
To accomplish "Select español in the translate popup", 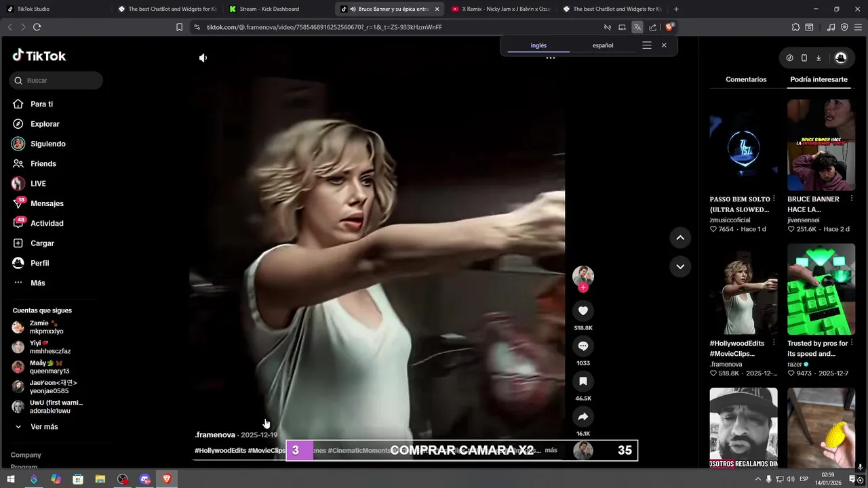I will click(x=603, y=45).
